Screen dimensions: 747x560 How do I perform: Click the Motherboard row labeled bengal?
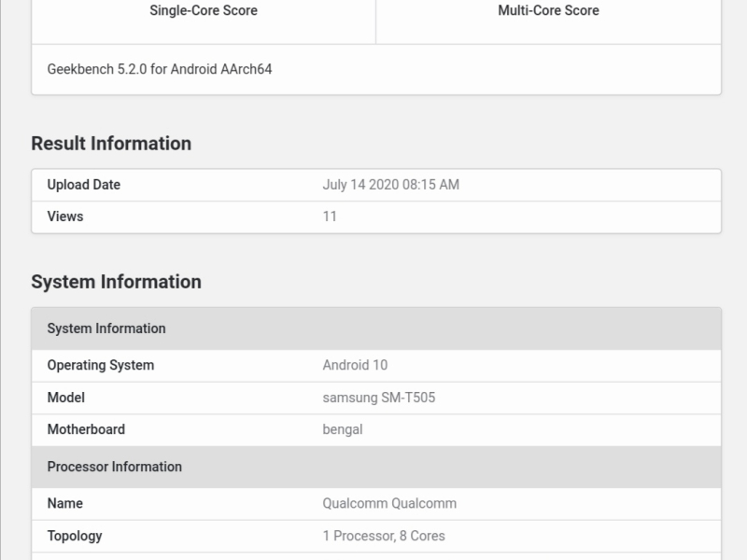click(85, 429)
